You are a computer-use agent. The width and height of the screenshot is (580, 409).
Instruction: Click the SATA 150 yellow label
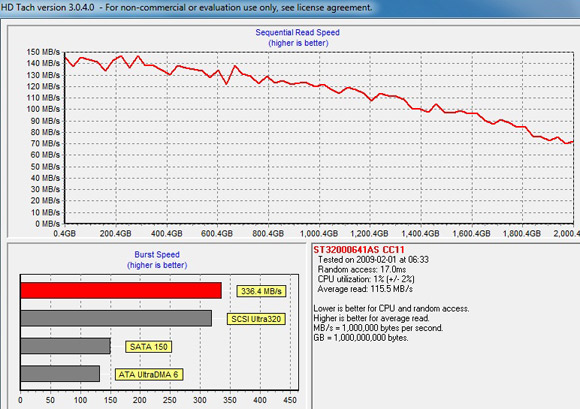click(148, 347)
